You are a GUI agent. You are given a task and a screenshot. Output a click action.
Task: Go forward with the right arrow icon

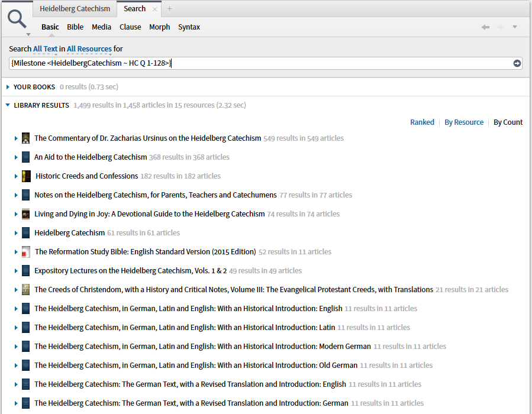(501, 27)
